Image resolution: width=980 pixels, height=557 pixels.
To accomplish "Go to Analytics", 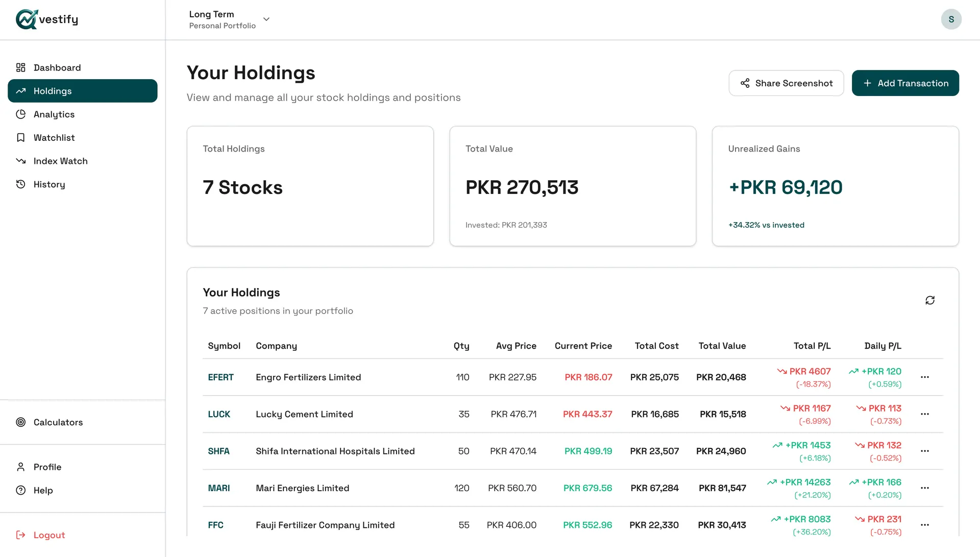I will coord(83,114).
